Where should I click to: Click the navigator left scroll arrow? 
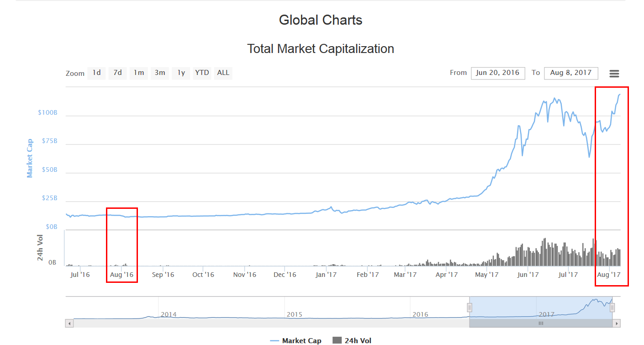pos(69,324)
